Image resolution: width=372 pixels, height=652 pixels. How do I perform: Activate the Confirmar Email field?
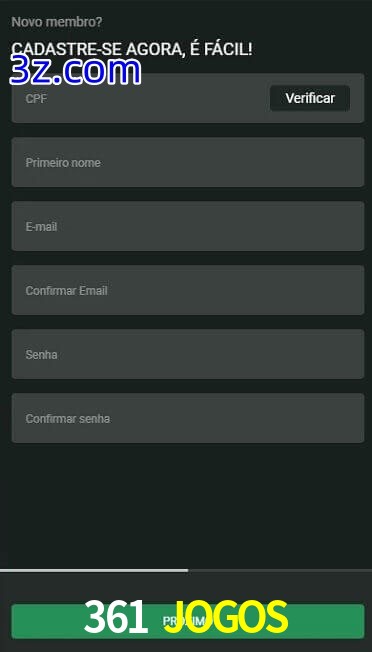point(188,290)
